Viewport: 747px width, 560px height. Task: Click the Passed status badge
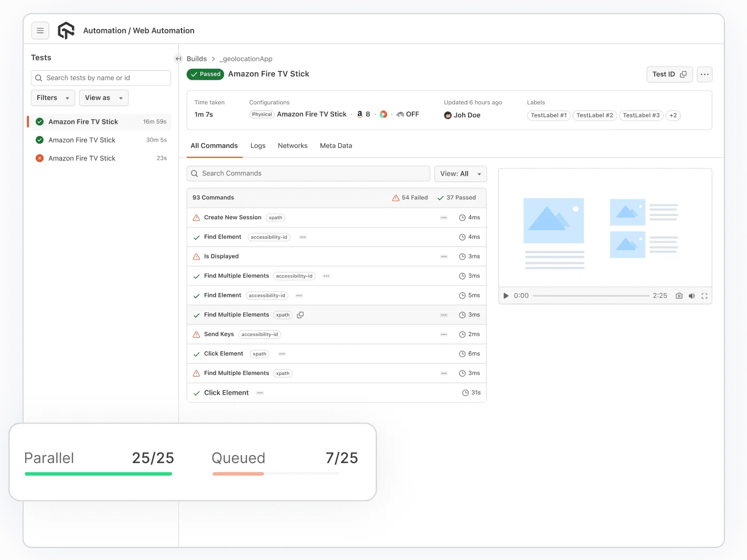point(205,74)
